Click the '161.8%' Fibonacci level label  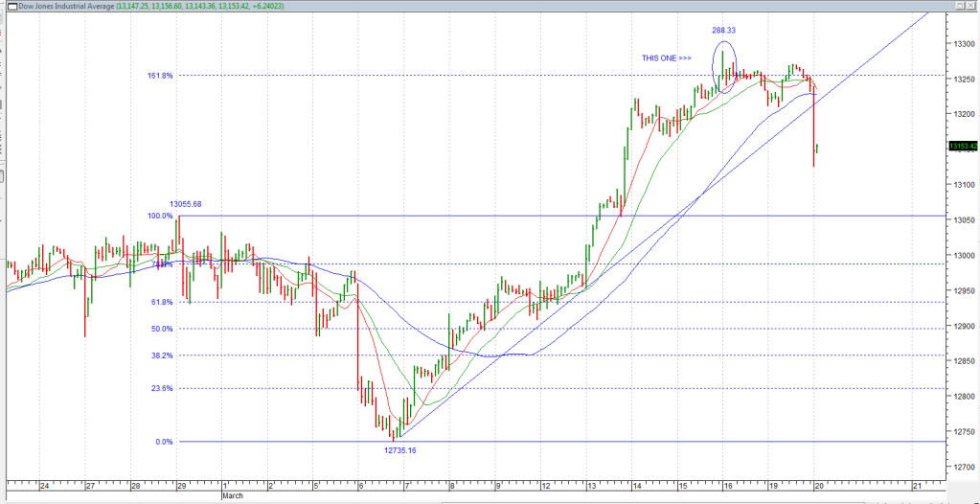coord(161,76)
